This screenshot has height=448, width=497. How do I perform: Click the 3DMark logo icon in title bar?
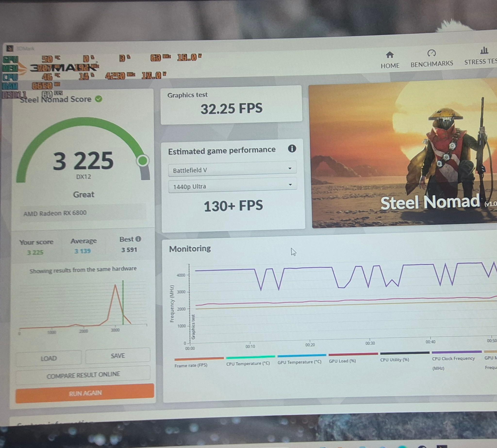10,48
